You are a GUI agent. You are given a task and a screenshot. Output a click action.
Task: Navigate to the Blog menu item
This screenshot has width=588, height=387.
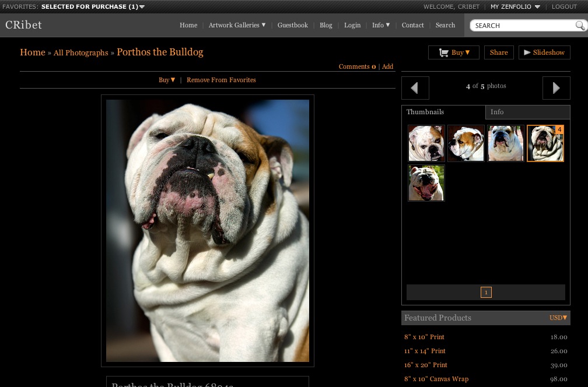coord(326,25)
